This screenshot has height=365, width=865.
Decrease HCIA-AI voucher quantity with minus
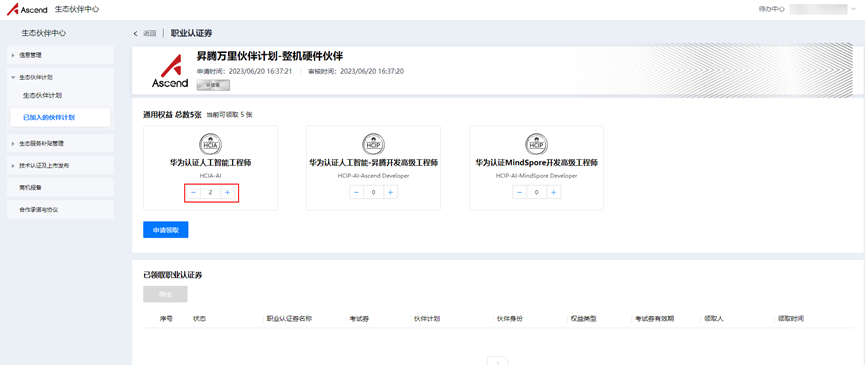193,192
